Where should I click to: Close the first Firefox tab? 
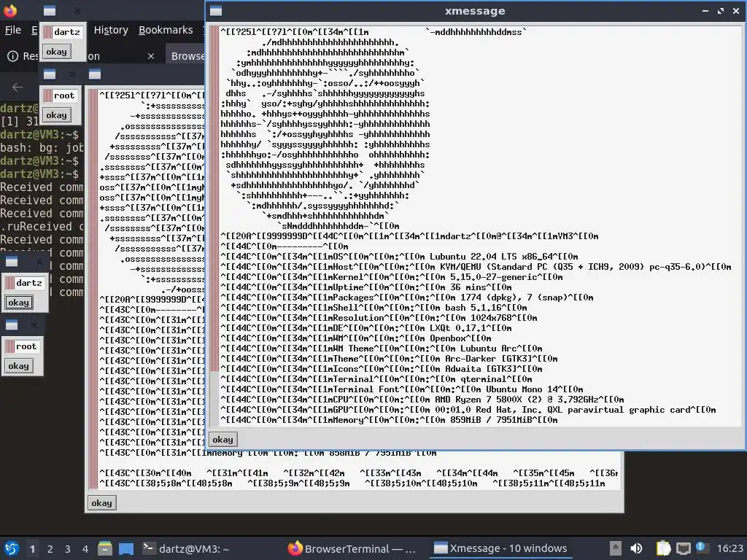tap(151, 56)
